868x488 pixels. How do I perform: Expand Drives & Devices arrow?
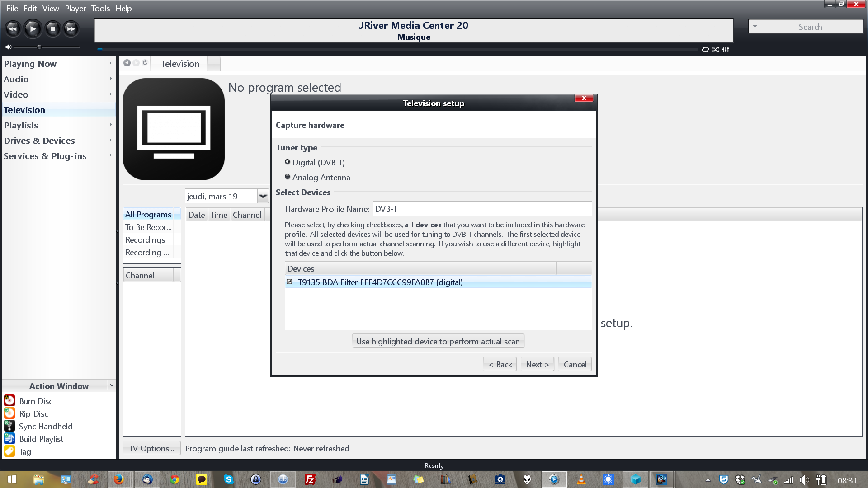[x=110, y=140]
